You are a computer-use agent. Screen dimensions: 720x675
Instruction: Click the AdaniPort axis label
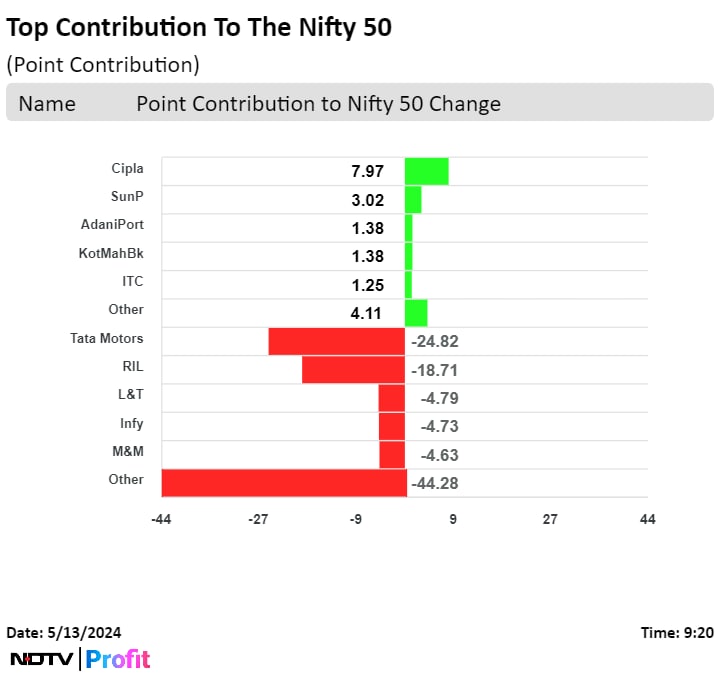click(112, 225)
